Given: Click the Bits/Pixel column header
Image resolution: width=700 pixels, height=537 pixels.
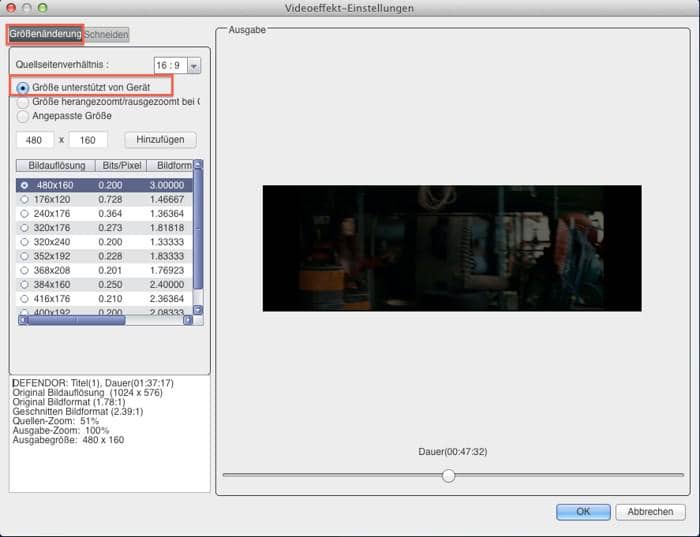Looking at the screenshot, I should coord(121,166).
